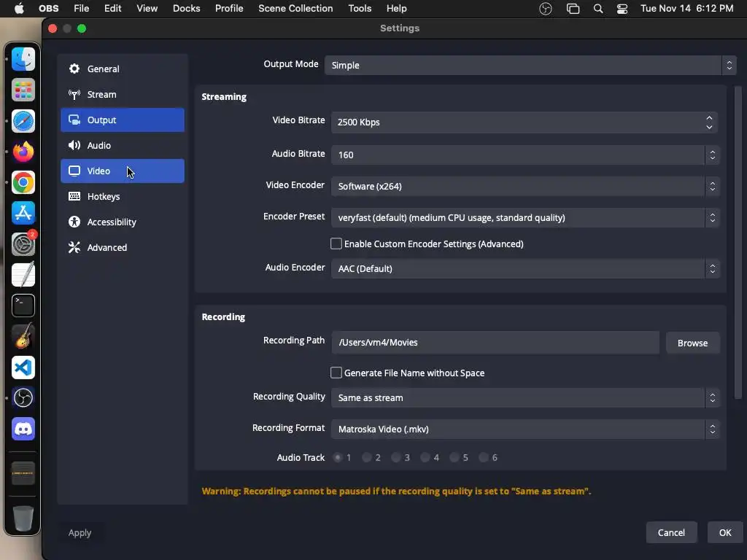The height and width of the screenshot is (560, 747).
Task: Open Advanced settings tools icon
Action: point(74,248)
